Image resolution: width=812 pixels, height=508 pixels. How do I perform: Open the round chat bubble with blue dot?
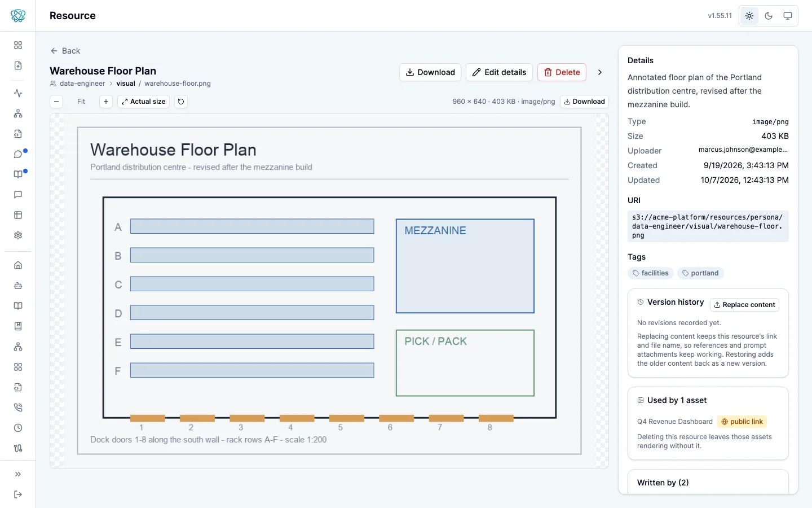click(18, 154)
